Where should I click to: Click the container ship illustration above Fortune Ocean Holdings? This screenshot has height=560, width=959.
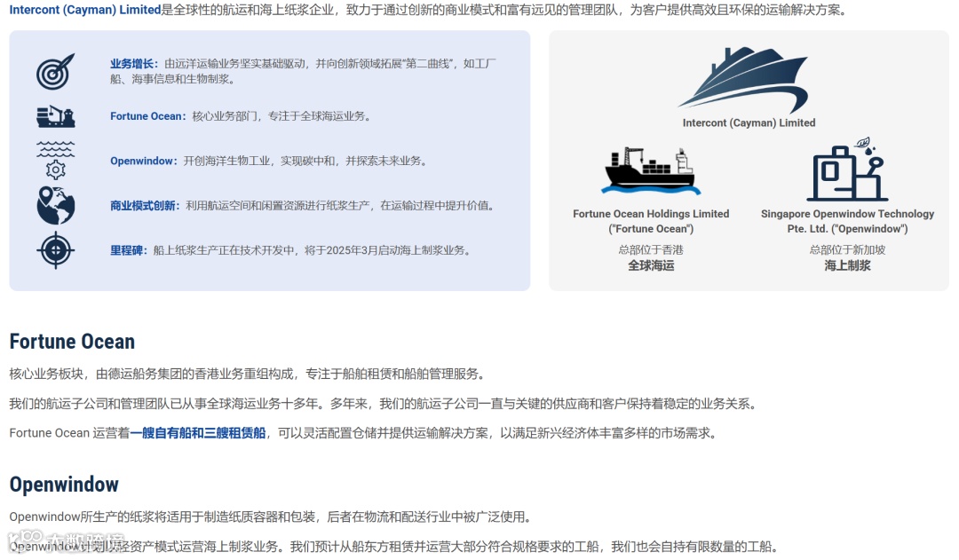651,170
